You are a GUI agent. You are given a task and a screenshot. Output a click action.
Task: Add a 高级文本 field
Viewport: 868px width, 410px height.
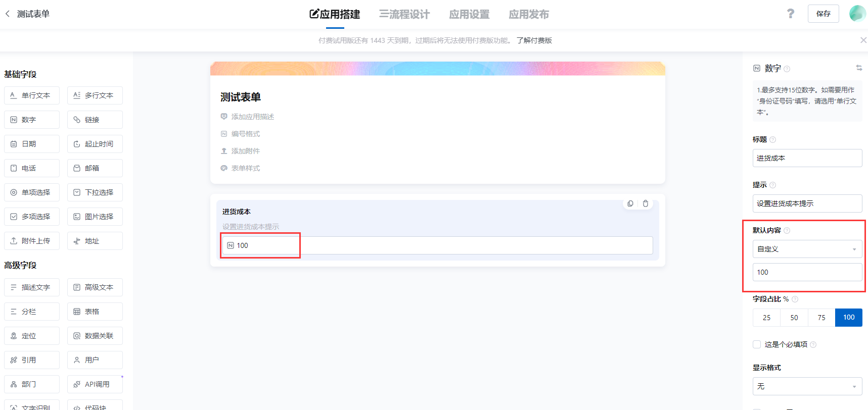[95, 287]
